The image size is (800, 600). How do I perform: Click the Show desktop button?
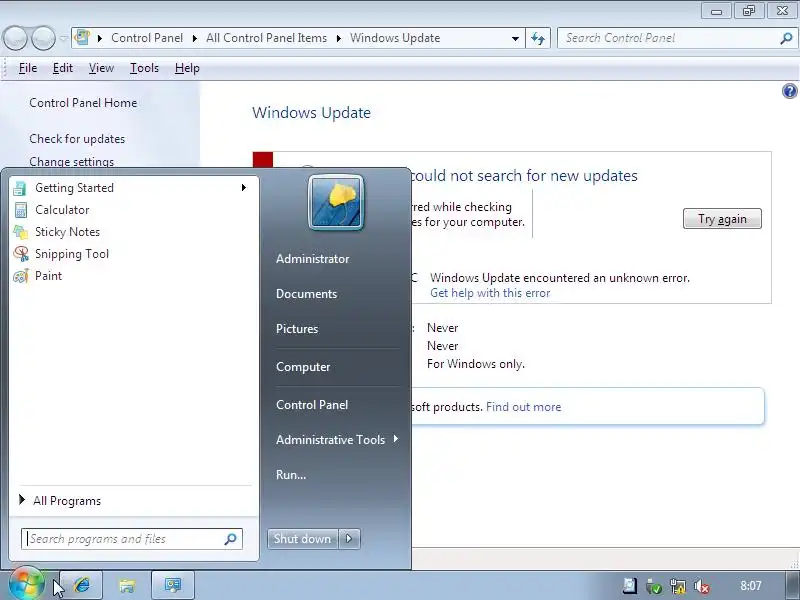coord(792,585)
